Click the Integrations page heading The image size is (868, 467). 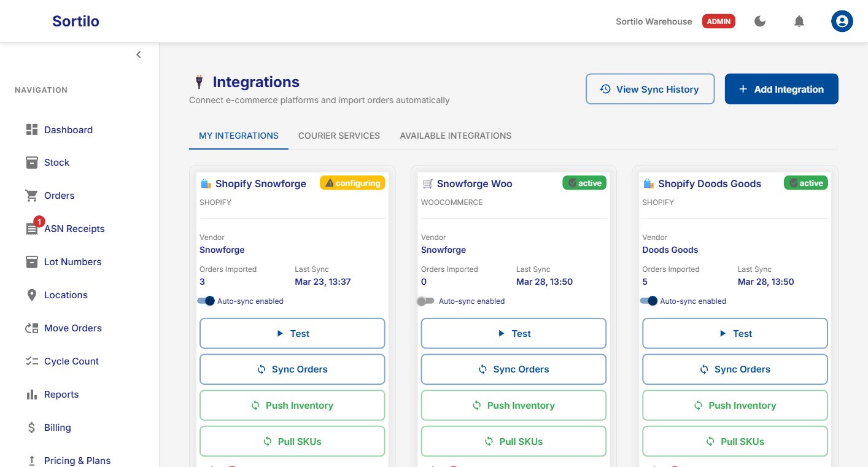256,82
